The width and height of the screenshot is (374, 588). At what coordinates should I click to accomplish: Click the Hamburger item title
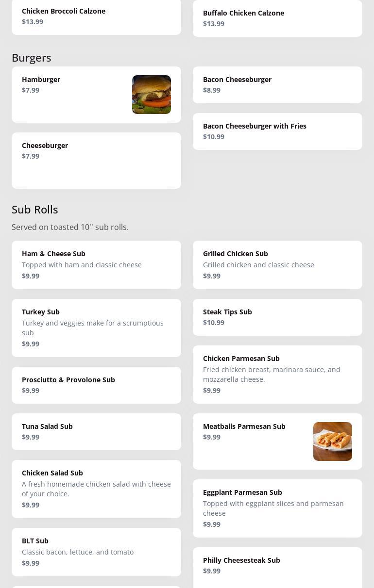41,80
